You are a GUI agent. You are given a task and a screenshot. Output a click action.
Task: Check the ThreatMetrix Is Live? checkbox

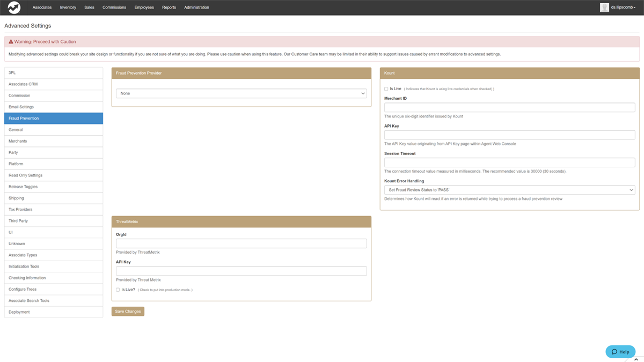pos(118,290)
